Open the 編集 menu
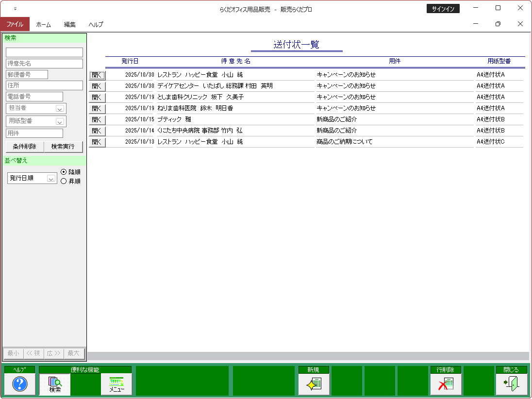 pos(69,24)
